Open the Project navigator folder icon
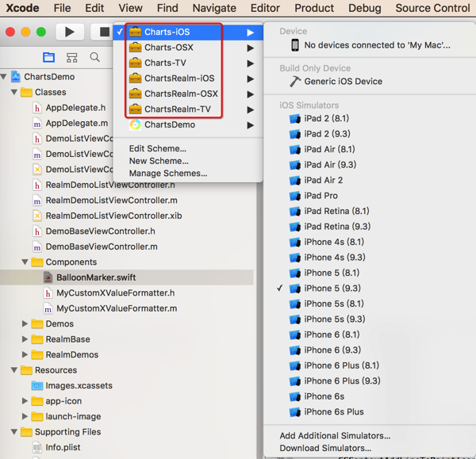Viewport: 476px width, 459px height. tap(48, 57)
